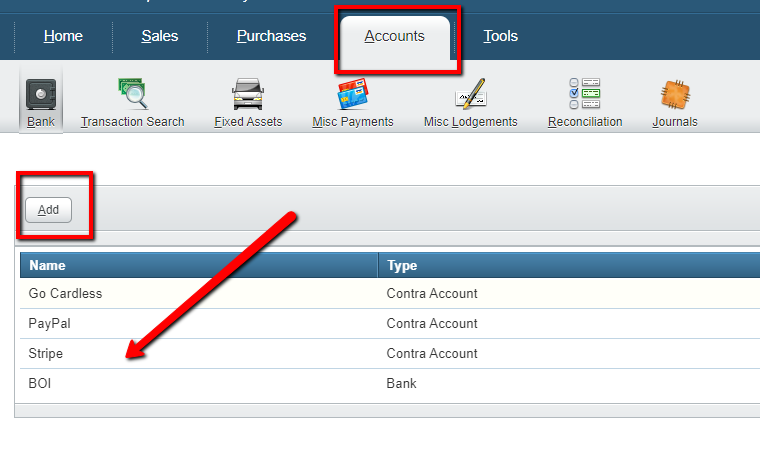Open Misc Lodgements cheque icon

pyautogui.click(x=470, y=94)
